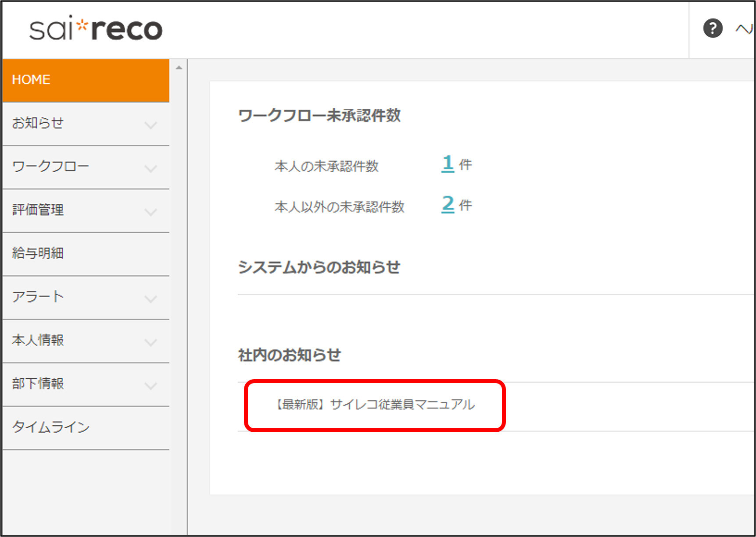Image resolution: width=756 pixels, height=537 pixels.
Task: Expand the 部下情報 chevron
Action: [x=150, y=385]
